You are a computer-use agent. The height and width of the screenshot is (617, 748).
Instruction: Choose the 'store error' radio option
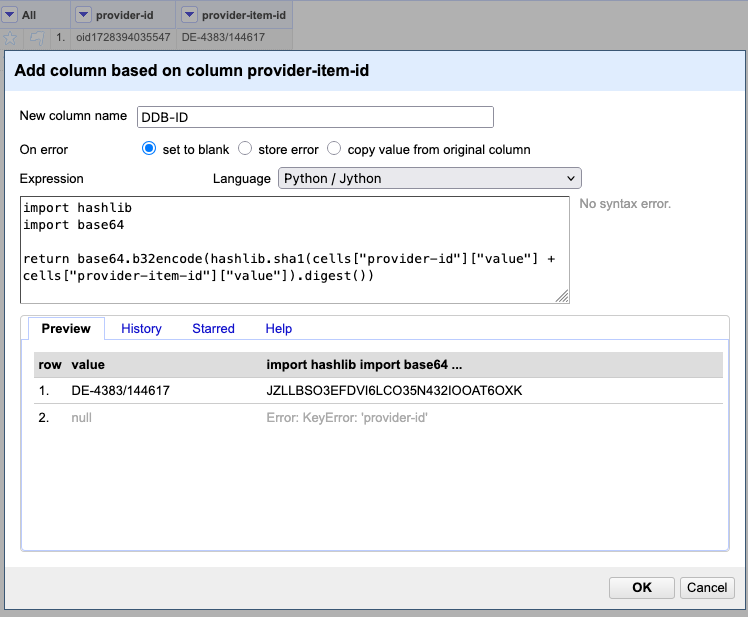click(x=245, y=149)
